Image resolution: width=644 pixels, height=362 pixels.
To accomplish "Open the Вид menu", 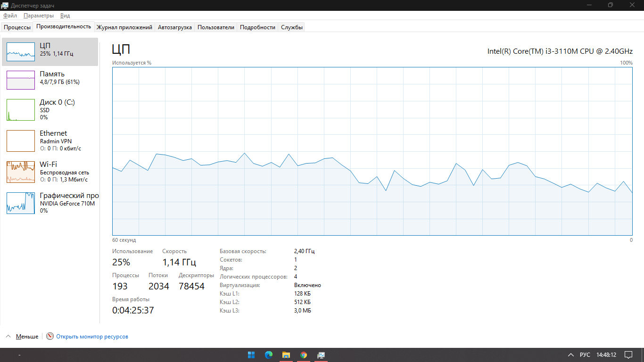I will [x=65, y=16].
